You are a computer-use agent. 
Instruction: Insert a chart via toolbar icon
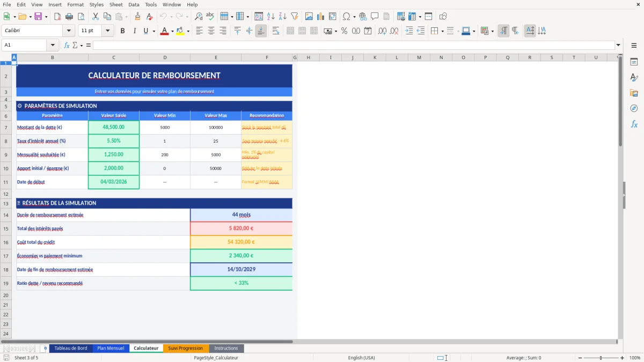tap(321, 16)
